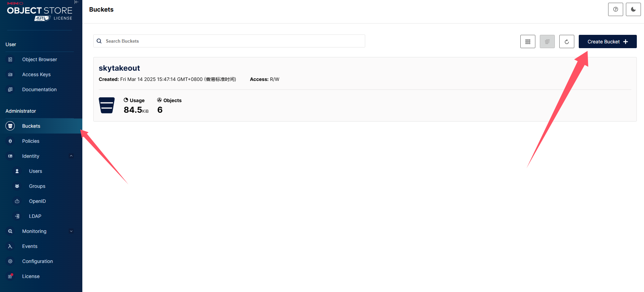
Task: Refresh the bucket list
Action: (567, 42)
